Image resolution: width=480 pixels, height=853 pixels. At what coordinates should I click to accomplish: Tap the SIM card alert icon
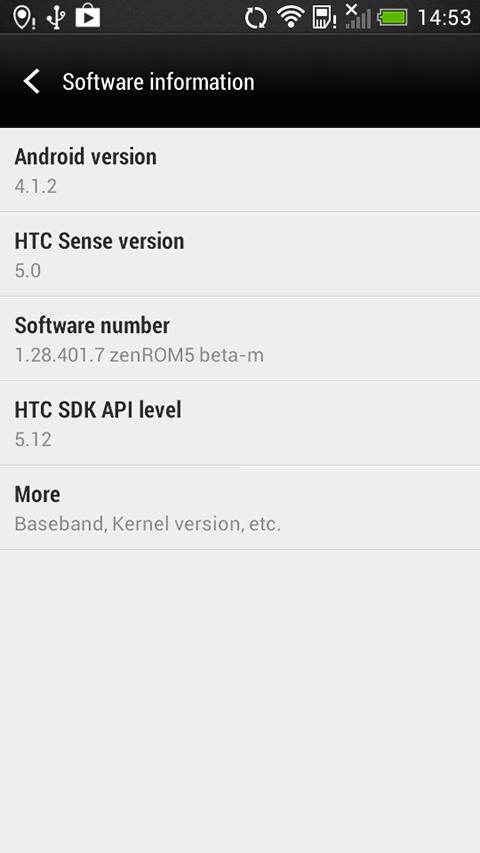(324, 17)
